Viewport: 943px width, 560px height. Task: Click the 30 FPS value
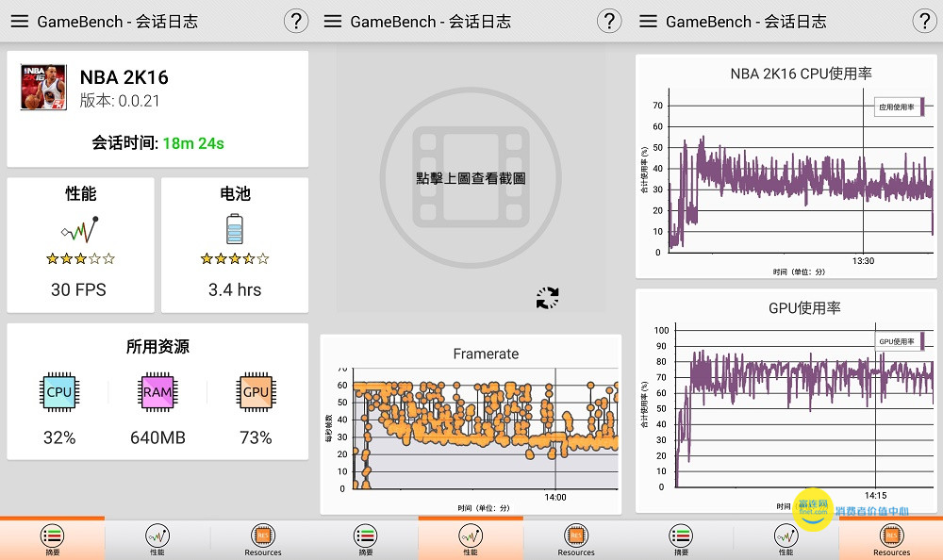tap(79, 290)
